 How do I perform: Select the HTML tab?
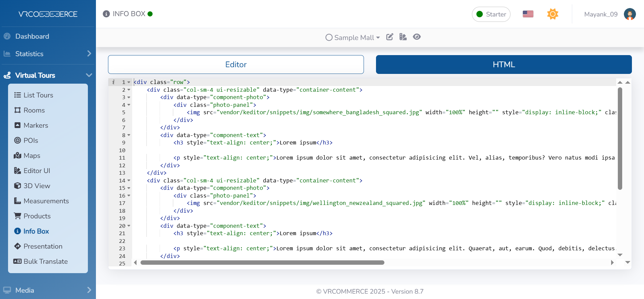click(x=503, y=65)
